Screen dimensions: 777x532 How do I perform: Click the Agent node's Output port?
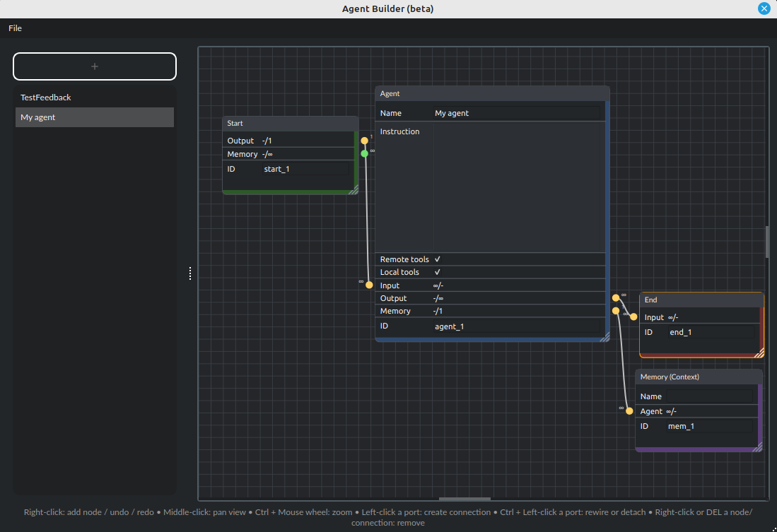click(616, 297)
